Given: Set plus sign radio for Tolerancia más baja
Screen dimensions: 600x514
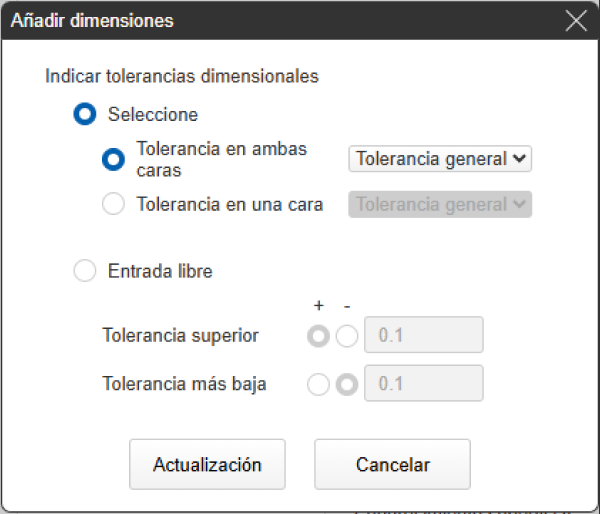Looking at the screenshot, I should (x=319, y=384).
